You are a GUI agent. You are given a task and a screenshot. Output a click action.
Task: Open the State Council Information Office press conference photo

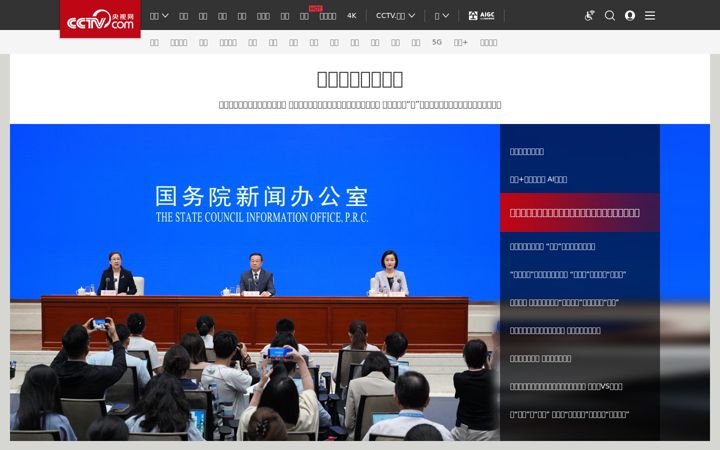coord(255,282)
